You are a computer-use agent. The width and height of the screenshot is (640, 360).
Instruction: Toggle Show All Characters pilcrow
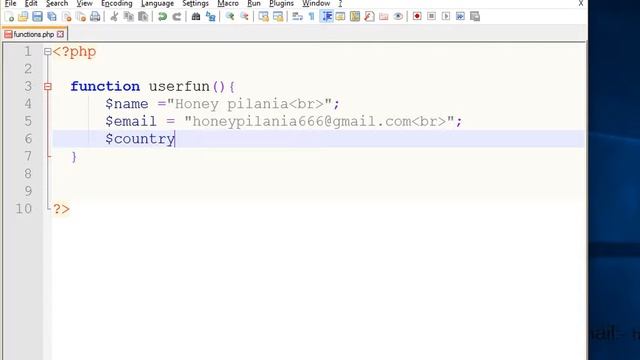click(x=312, y=16)
